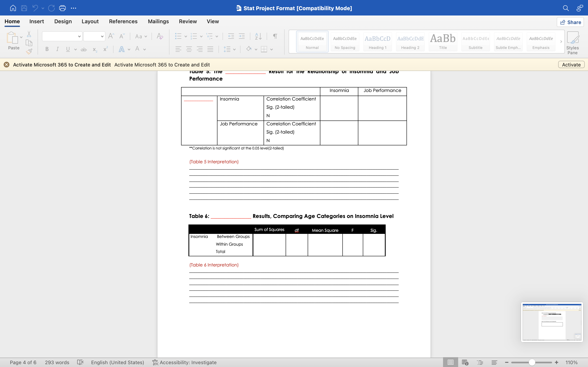The image size is (588, 367).
Task: Expand the styles gallery arrow
Action: tap(561, 42)
